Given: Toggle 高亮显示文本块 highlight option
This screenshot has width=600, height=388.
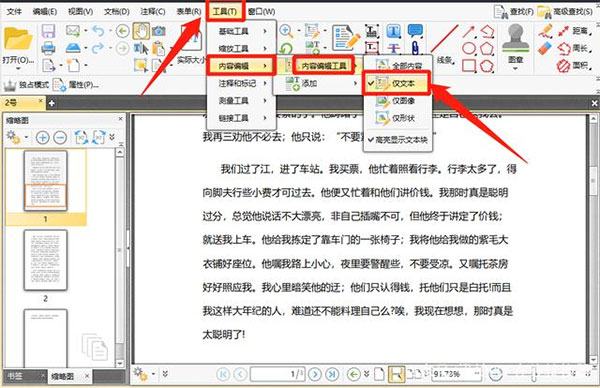Looking at the screenshot, I should pos(398,140).
